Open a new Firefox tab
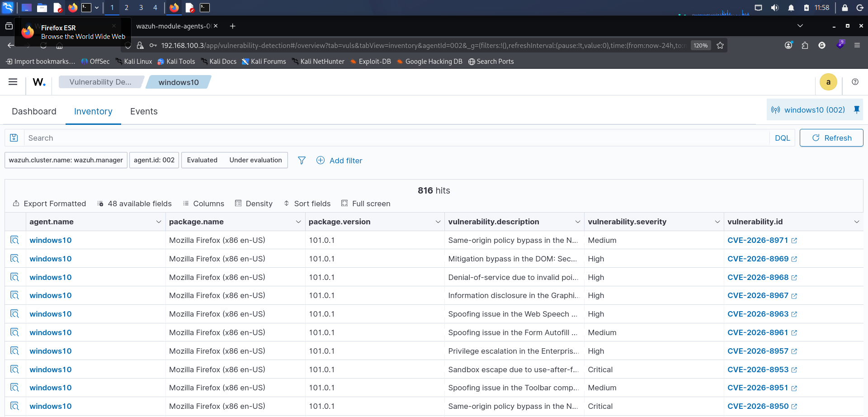This screenshot has width=868, height=417. (x=232, y=26)
